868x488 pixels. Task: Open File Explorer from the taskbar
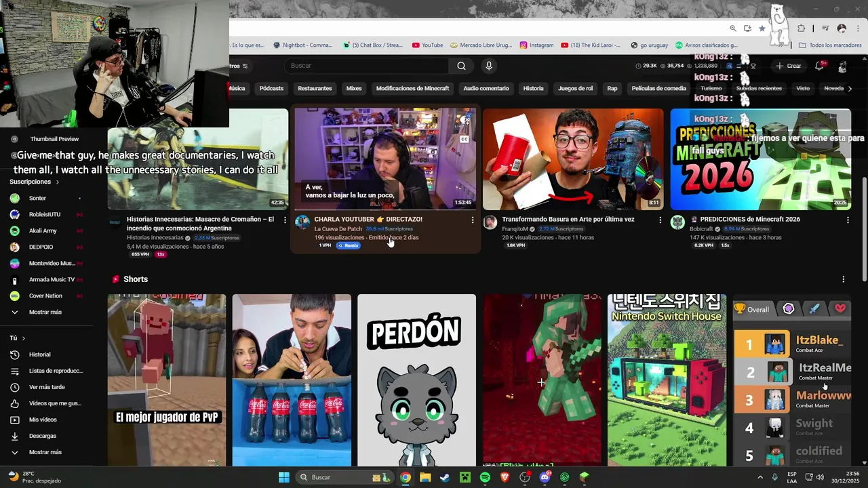(x=425, y=477)
